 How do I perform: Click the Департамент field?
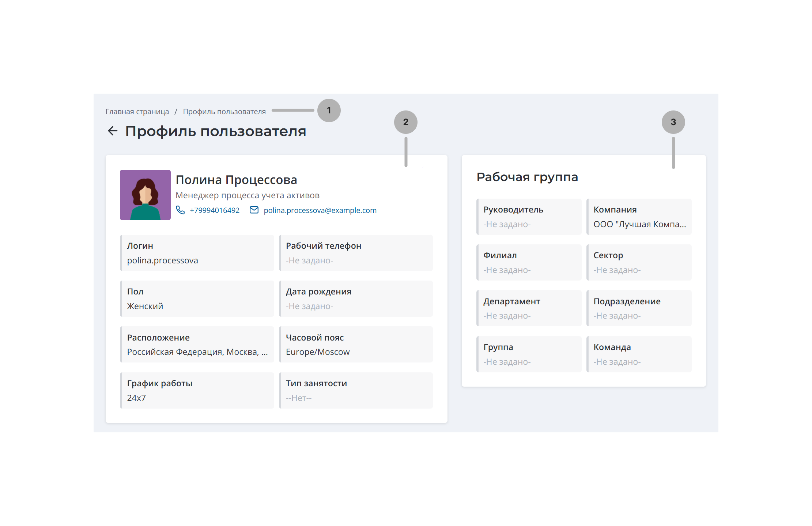[x=529, y=308]
